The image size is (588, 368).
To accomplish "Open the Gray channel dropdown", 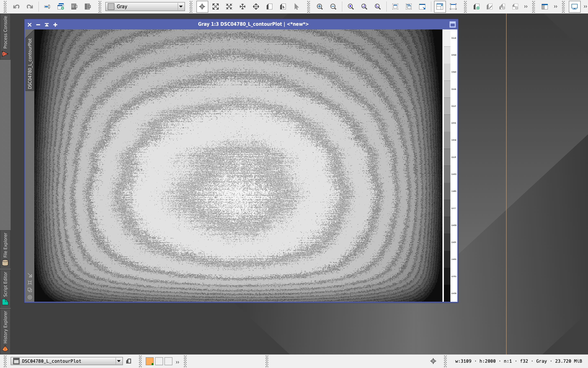I will (145, 7).
